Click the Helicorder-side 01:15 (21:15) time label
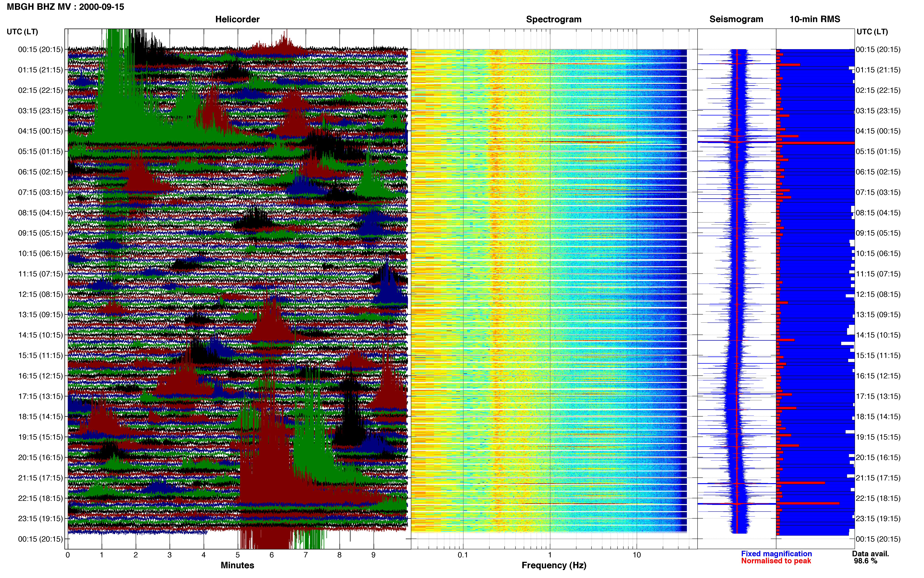The height and width of the screenshot is (578, 924). [x=41, y=70]
